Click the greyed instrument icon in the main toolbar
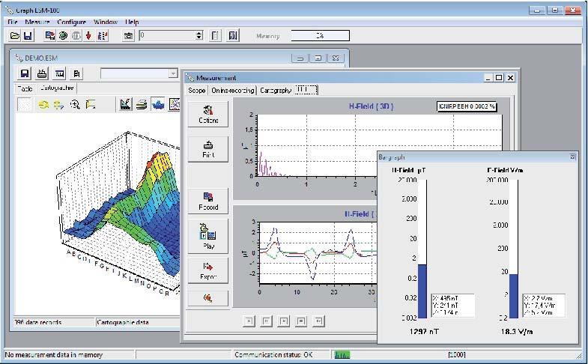Image resolution: width=588 pixels, height=364 pixels. point(76,36)
